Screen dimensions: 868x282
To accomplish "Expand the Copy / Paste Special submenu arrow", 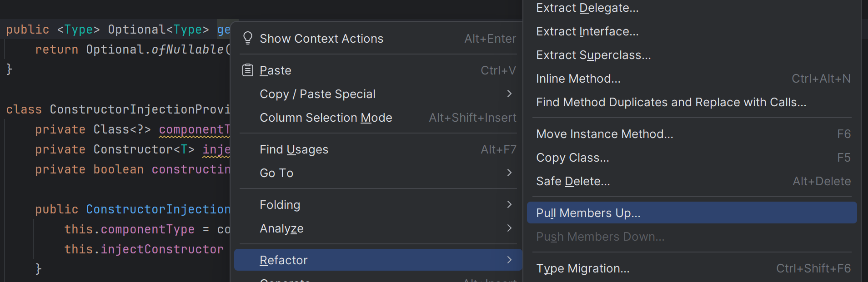I will point(509,94).
